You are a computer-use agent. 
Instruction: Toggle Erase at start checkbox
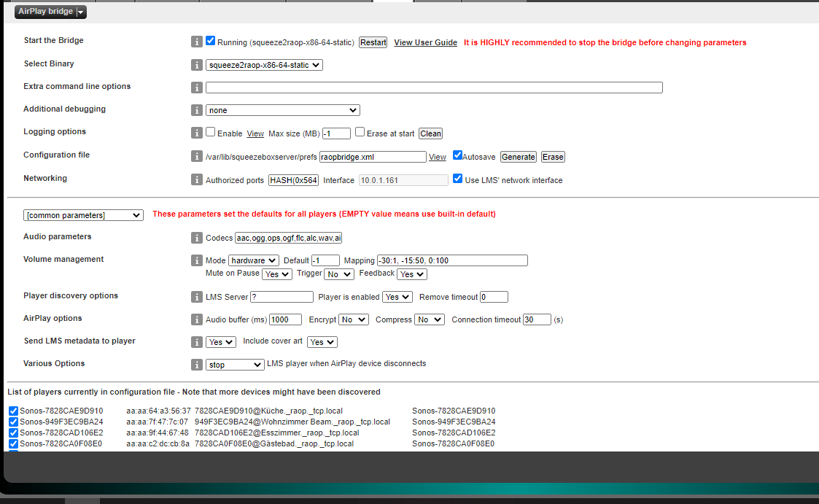point(360,131)
